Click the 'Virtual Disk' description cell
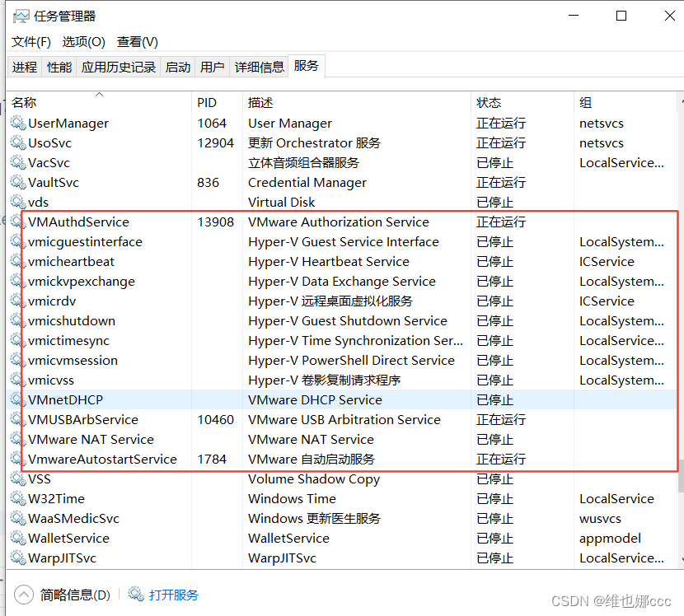Image resolution: width=684 pixels, height=616 pixels. tap(281, 203)
